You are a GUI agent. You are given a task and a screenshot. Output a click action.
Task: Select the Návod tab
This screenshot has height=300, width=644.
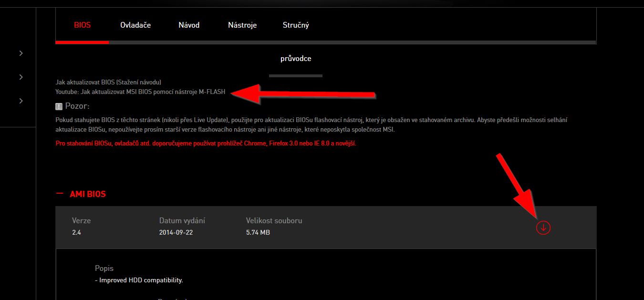tap(189, 25)
